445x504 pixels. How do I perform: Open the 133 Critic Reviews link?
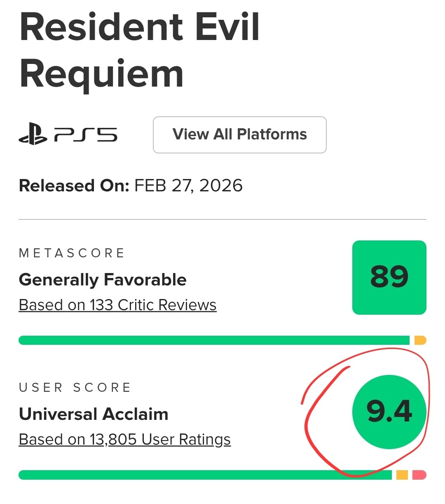117,305
